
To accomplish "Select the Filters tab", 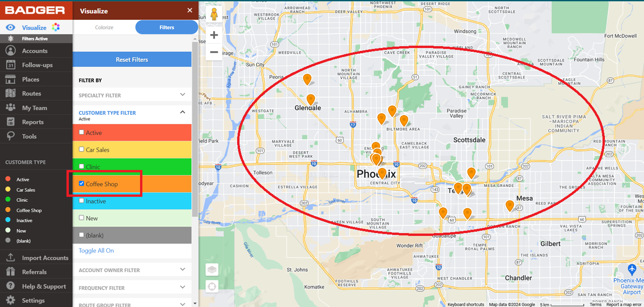I will 166,27.
